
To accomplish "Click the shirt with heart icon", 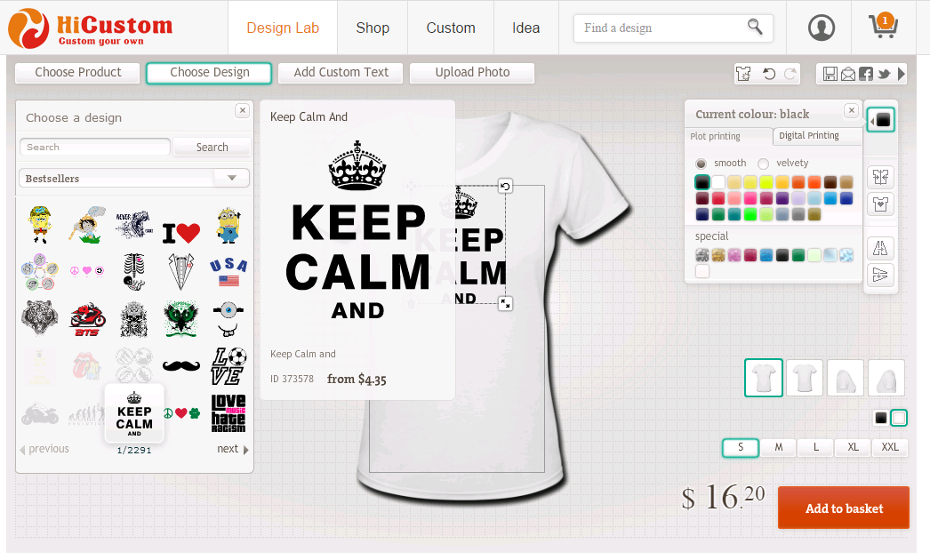I will (881, 204).
